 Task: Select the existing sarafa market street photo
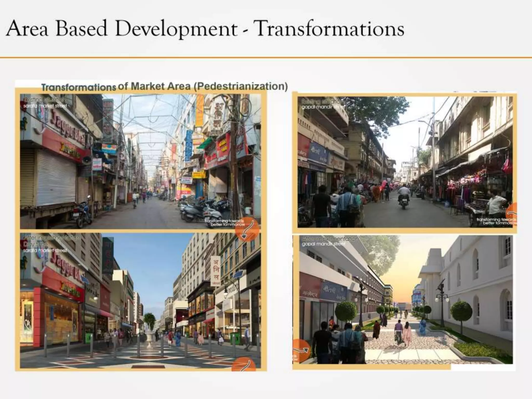[140, 161]
